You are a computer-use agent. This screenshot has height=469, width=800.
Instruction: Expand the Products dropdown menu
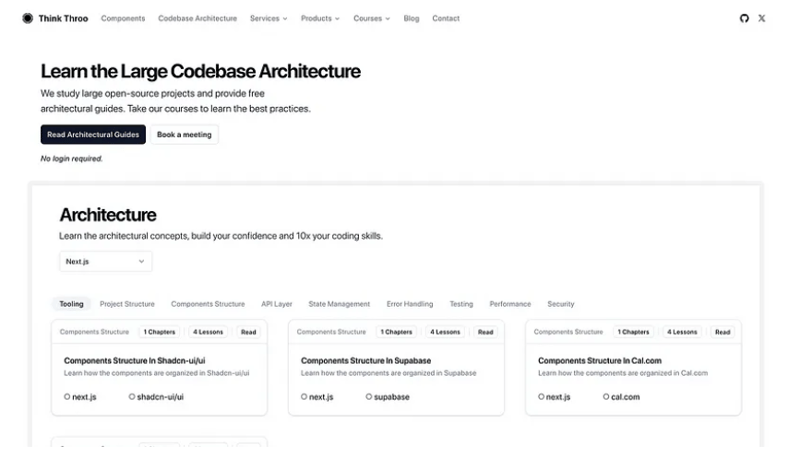[x=320, y=18]
